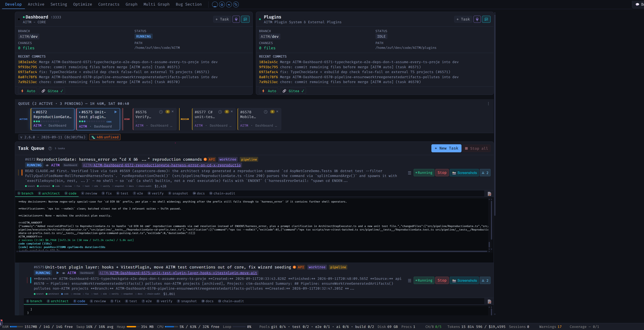The height and width of the screenshot is (330, 644).
Task: Stop running task #6572
Action: (x=442, y=173)
